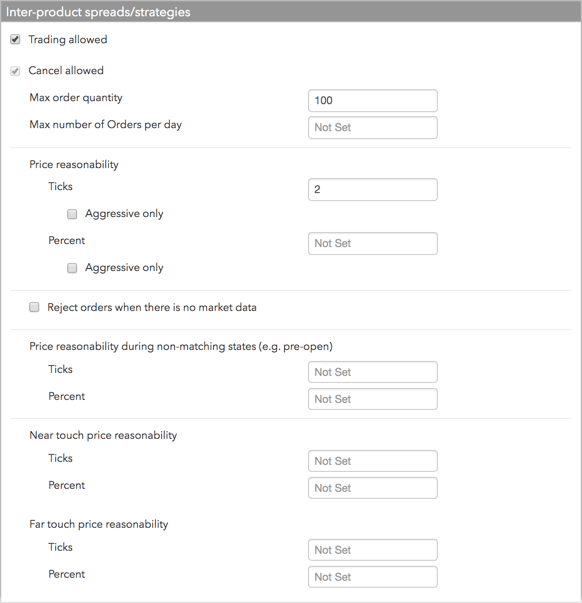The height and width of the screenshot is (603, 582).
Task: Click the Near touch price reasonability heading
Action: (x=103, y=435)
